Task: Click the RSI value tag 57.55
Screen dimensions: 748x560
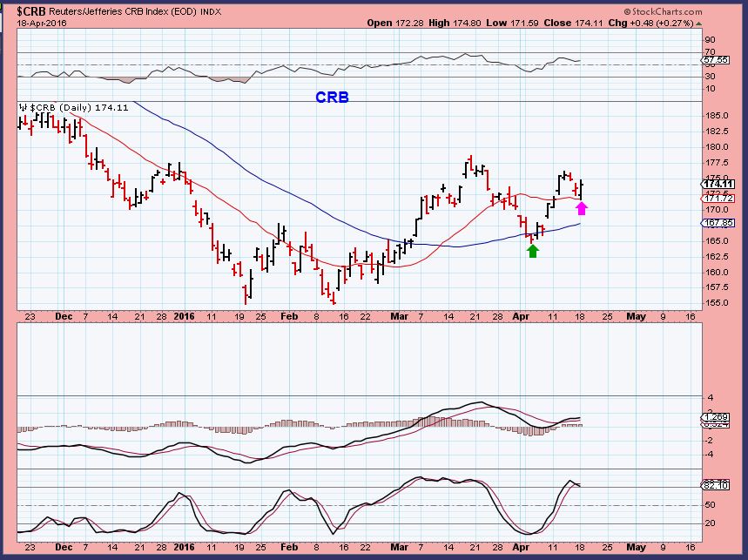Action: click(716, 60)
